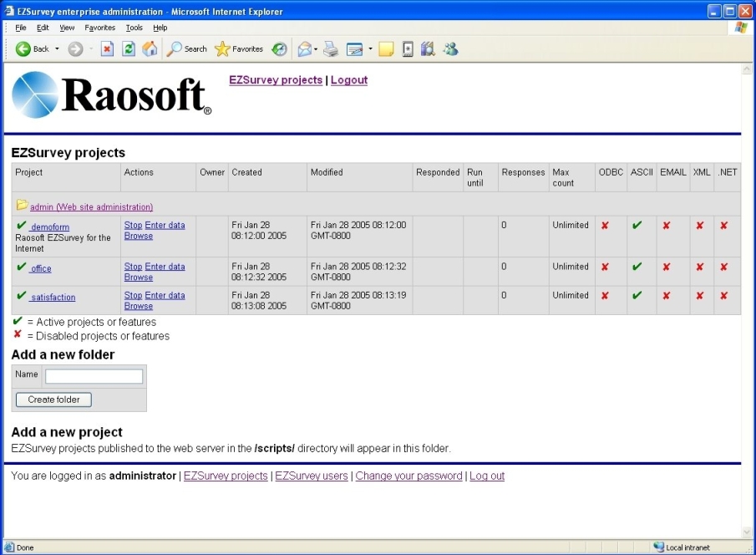Refresh the page using the toolbar icon

point(129,49)
